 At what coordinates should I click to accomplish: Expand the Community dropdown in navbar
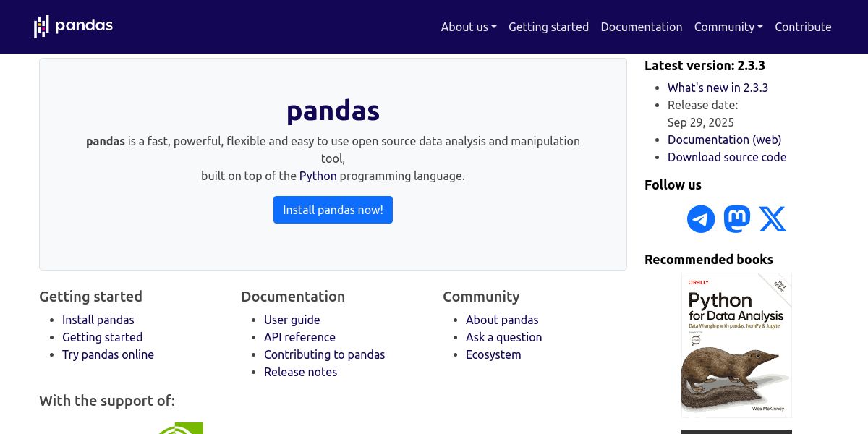(x=728, y=27)
